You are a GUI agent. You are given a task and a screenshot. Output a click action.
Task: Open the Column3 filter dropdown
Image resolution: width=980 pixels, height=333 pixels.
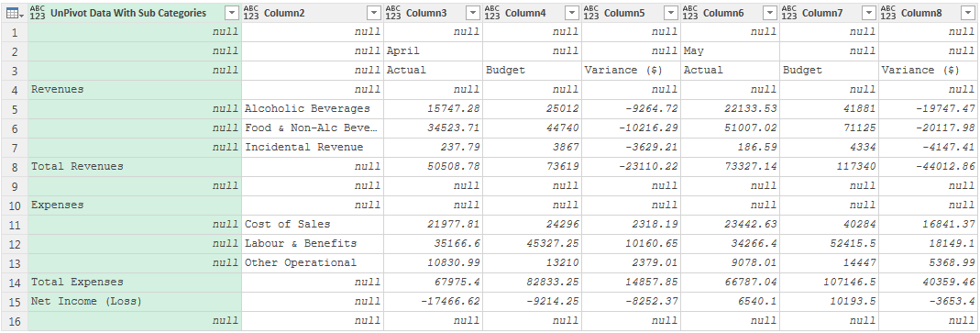click(x=473, y=13)
